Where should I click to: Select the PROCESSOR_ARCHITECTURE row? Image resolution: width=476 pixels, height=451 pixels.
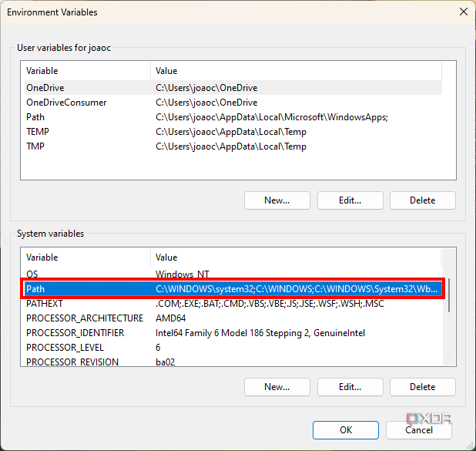click(x=85, y=318)
